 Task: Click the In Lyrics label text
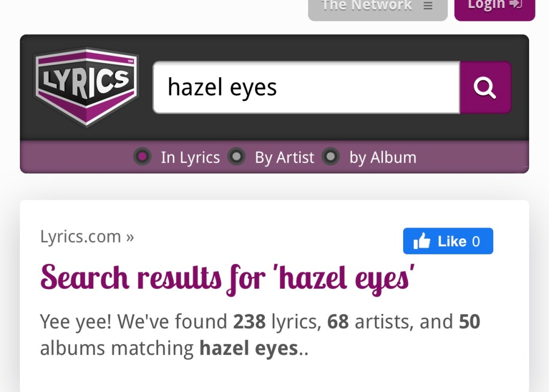(190, 157)
